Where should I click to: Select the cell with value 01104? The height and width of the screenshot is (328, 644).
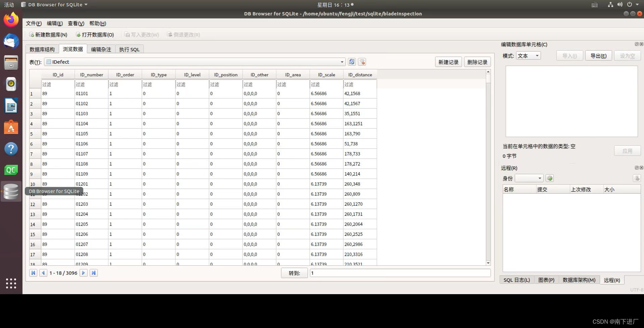pos(91,124)
